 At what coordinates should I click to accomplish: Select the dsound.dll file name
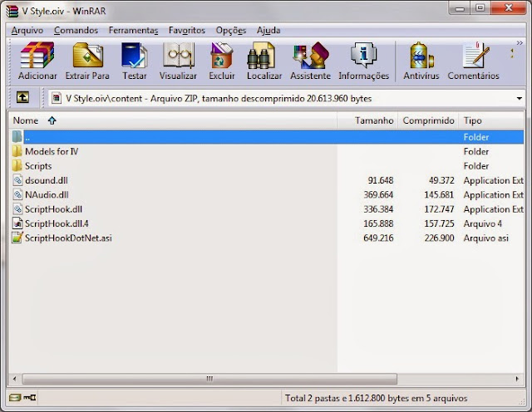click(x=47, y=180)
